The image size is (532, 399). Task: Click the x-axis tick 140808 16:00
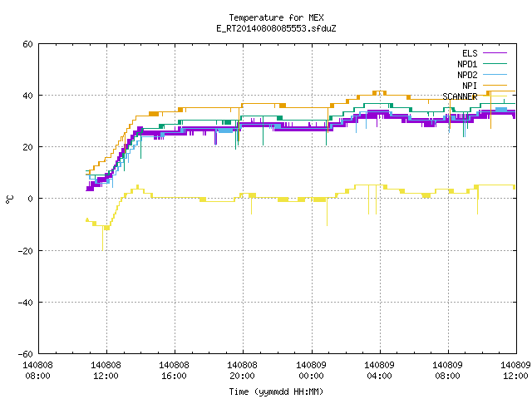coord(174,371)
